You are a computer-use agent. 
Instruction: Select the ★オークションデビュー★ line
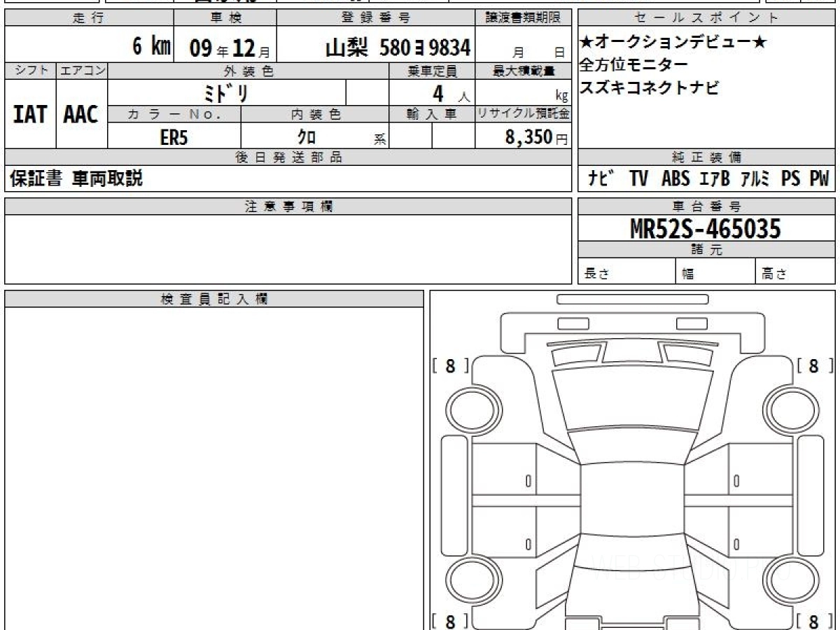pyautogui.click(x=673, y=43)
